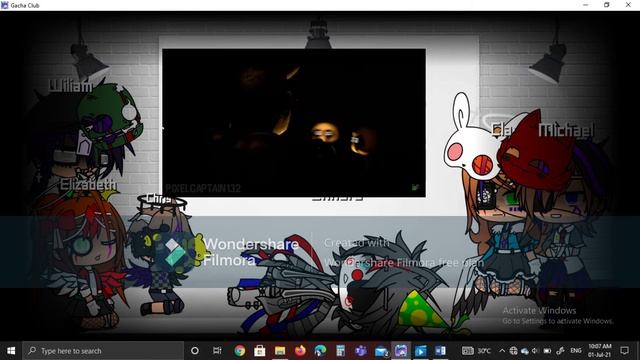Switch input language via ENG indicator

tap(576, 351)
